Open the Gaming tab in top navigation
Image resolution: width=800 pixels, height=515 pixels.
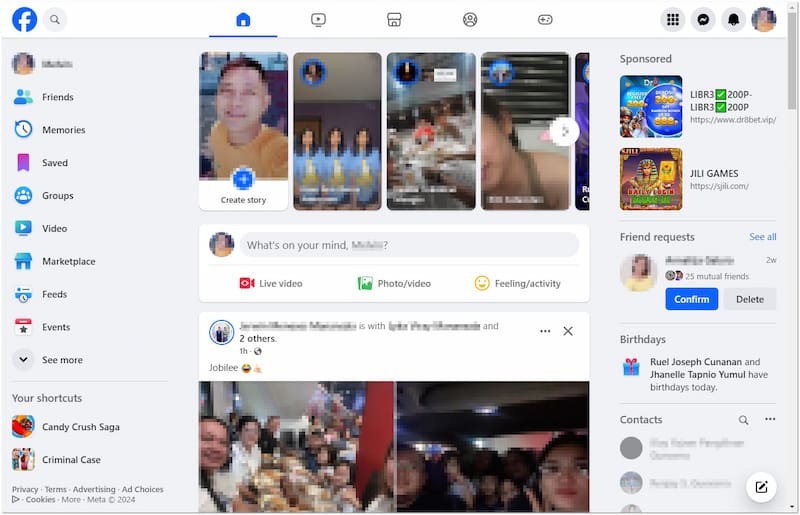(545, 19)
